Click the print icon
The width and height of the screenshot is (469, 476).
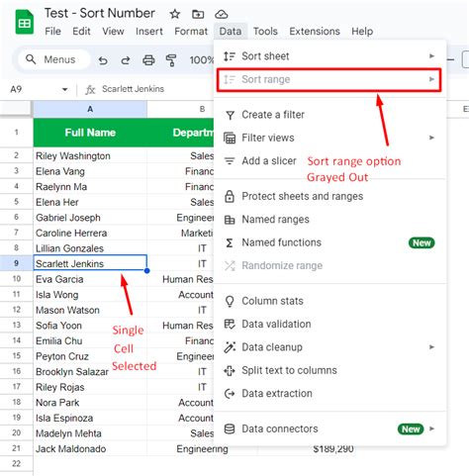pyautogui.click(x=148, y=60)
